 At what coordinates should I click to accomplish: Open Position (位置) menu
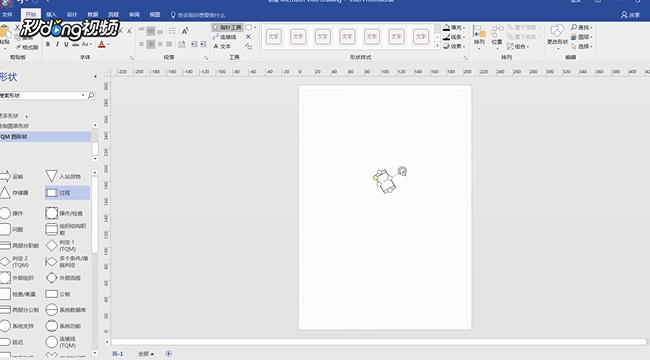point(497,37)
